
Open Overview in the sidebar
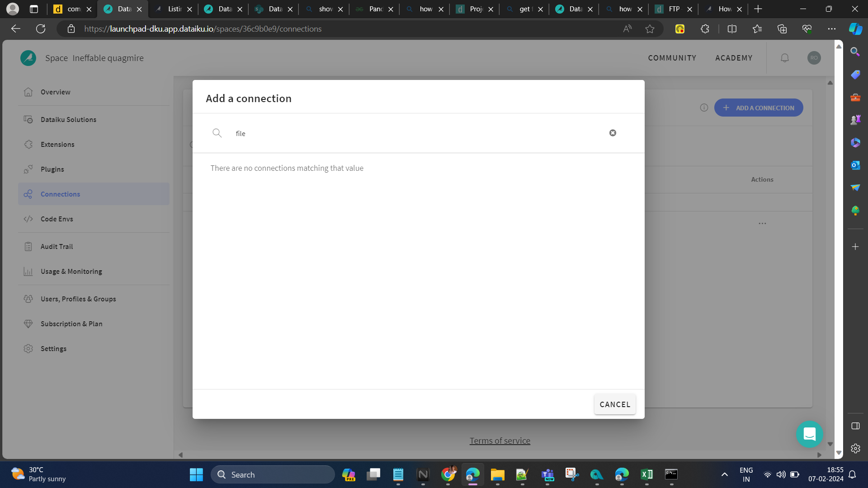(94, 92)
